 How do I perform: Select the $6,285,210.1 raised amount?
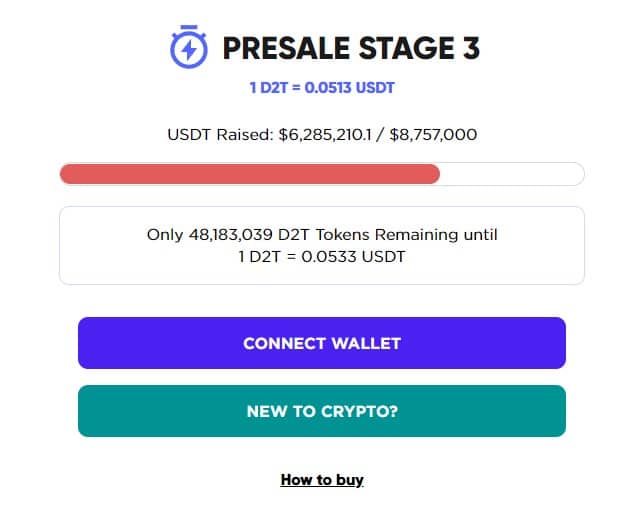(325, 135)
